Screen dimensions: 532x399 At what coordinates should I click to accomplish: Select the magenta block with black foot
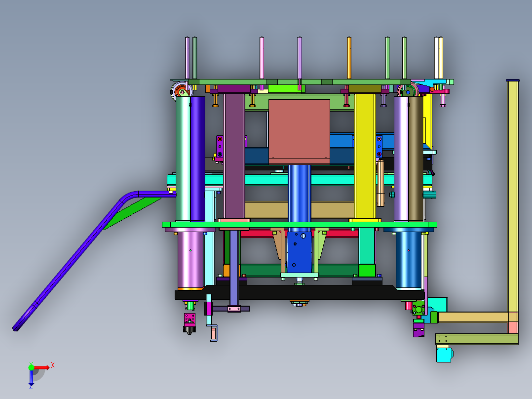pos(190,323)
